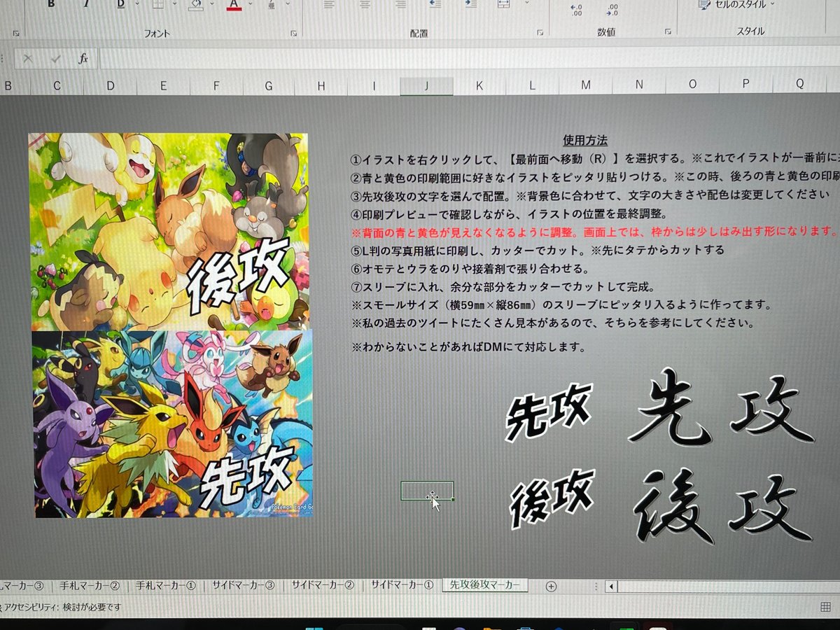Open borders dropdown arrow
The image size is (840, 630).
174,4
